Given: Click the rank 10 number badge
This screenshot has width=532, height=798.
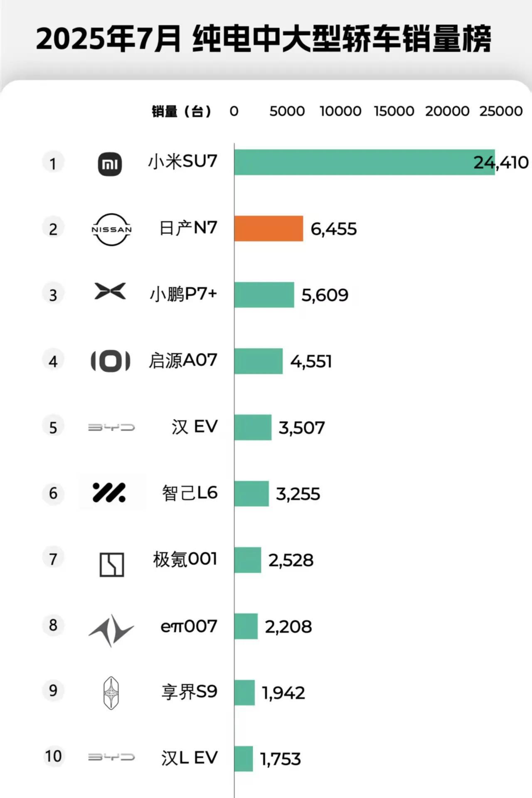Looking at the screenshot, I should point(53,756).
